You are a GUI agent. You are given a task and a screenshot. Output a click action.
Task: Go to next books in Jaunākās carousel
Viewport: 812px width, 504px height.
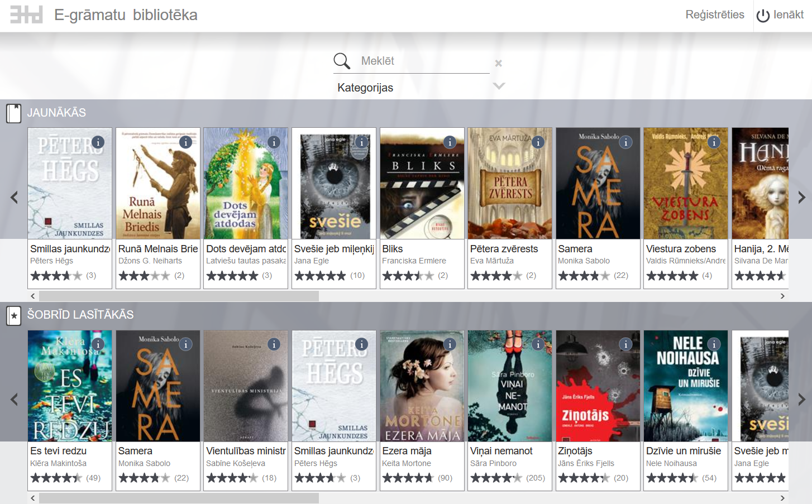pos(801,197)
